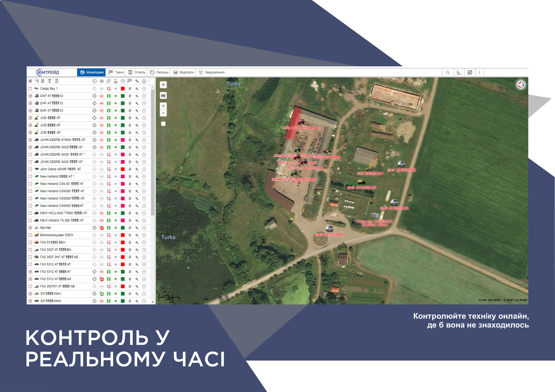Toggle map visibility eye button

pyautogui.click(x=163, y=85)
